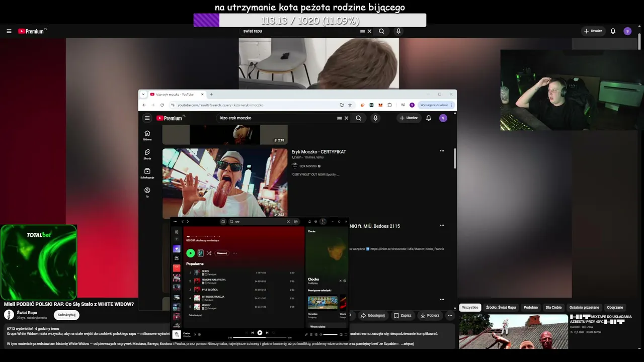Click the 'Wymagane działanie' Chrome button
The height and width of the screenshot is (362, 644).
pos(436,105)
